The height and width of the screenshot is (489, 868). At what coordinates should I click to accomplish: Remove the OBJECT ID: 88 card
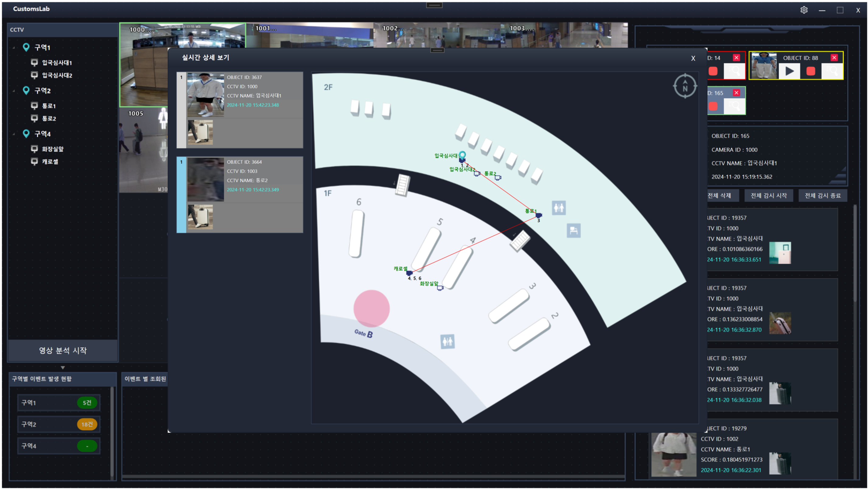(834, 58)
